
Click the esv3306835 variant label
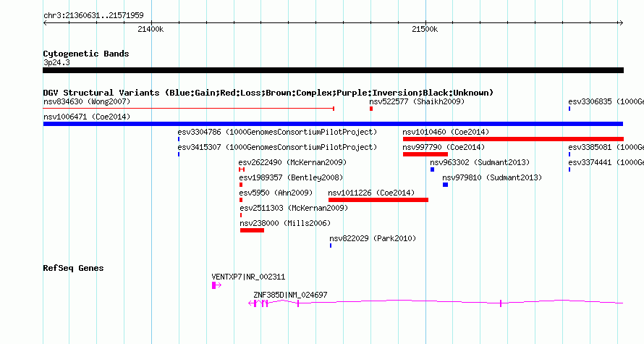coord(606,101)
